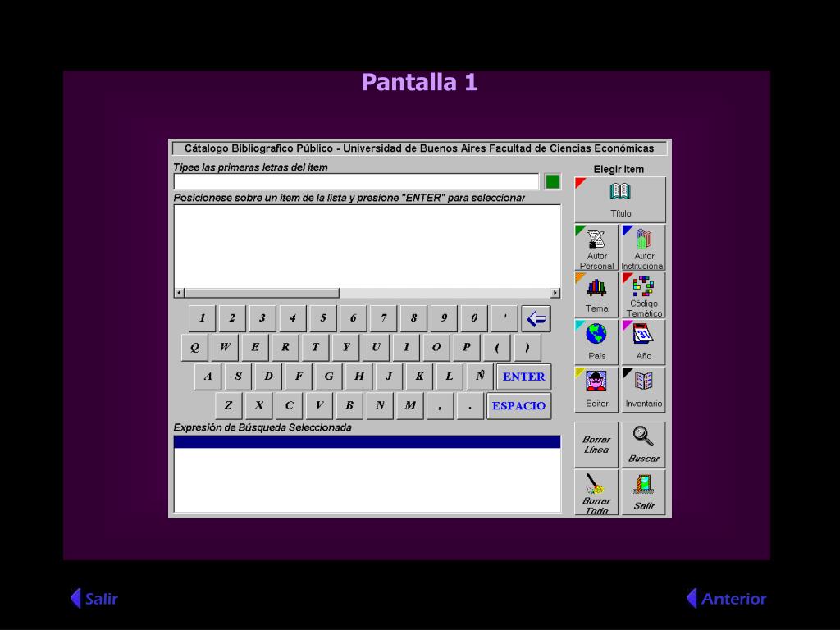Click the number 1 key
Image resolution: width=840 pixels, height=630 pixels.
click(x=202, y=319)
